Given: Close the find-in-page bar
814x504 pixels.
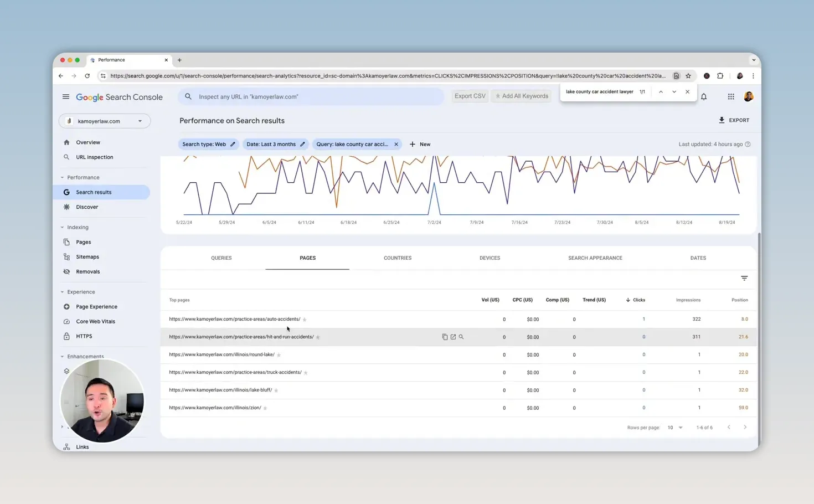Looking at the screenshot, I should pos(687,92).
